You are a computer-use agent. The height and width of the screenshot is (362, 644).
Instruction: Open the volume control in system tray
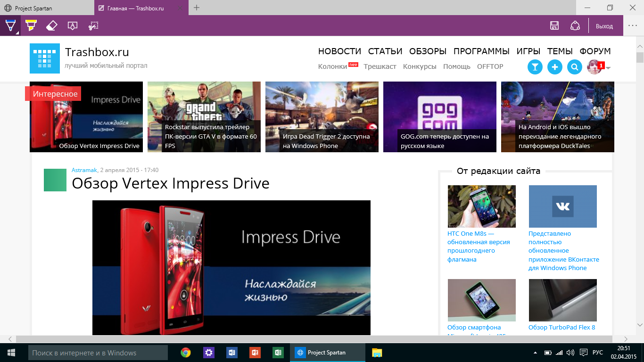(x=570, y=353)
